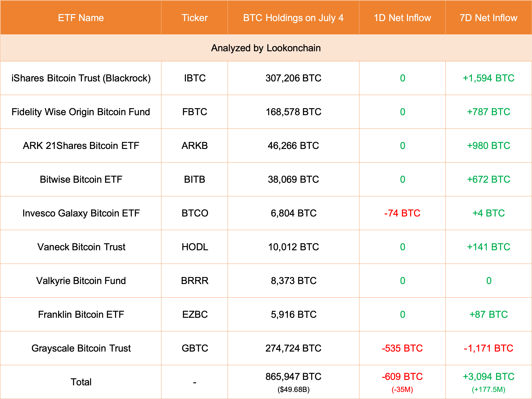Click the -609 BTC total daily inflow
Screen dimensions: 532x399
click(402, 377)
